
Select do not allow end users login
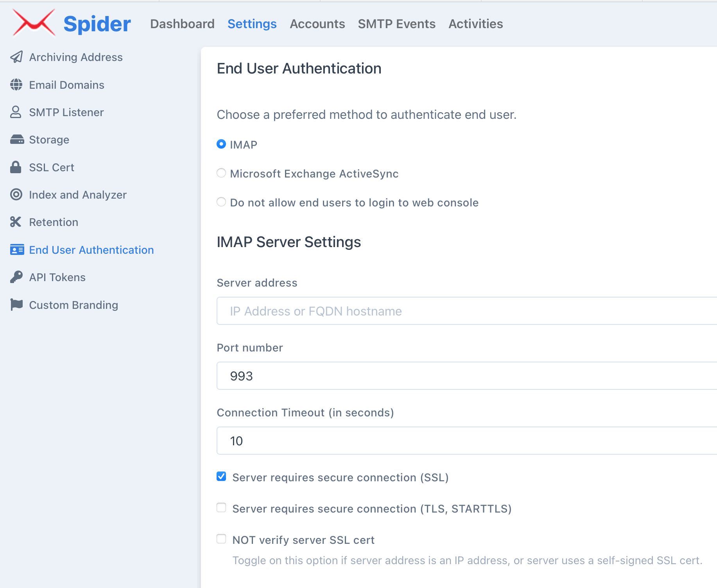click(x=221, y=202)
